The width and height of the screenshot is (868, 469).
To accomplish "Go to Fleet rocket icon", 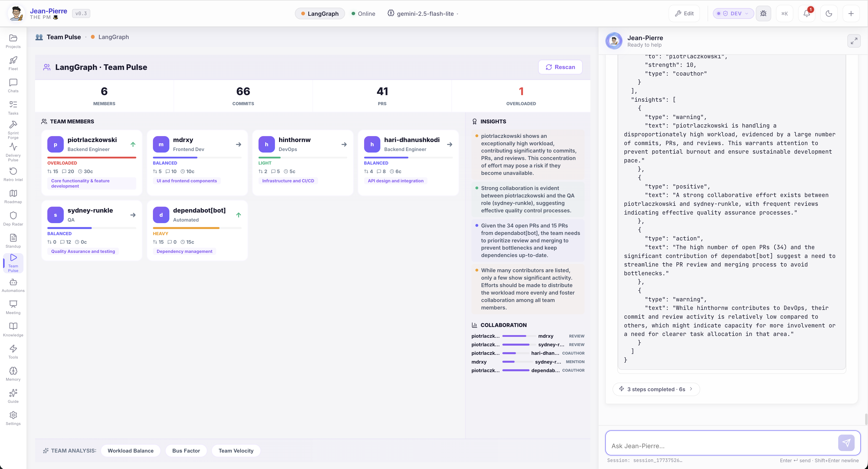I will [13, 63].
